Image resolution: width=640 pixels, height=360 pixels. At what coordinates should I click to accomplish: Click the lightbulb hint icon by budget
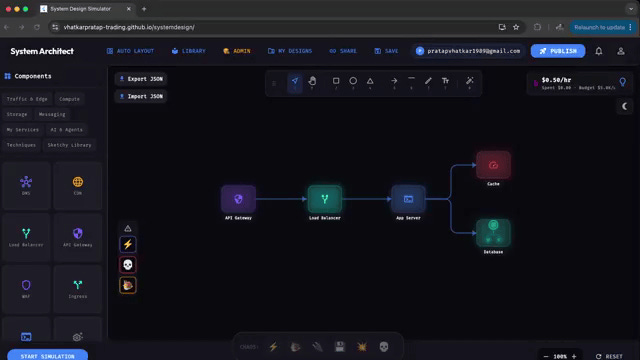point(623,82)
